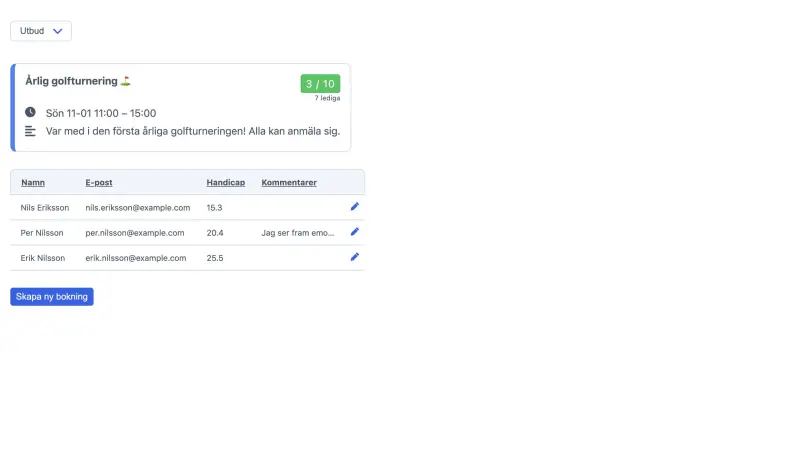Click the date 'Sön 11-01 11:00 – 15:00'

tap(101, 113)
